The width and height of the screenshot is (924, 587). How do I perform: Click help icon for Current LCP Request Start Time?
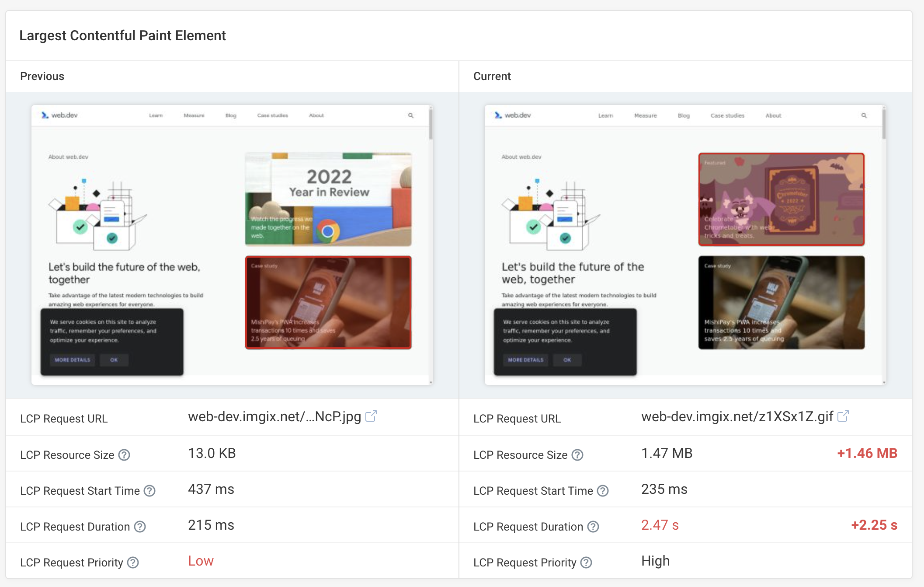coord(603,491)
